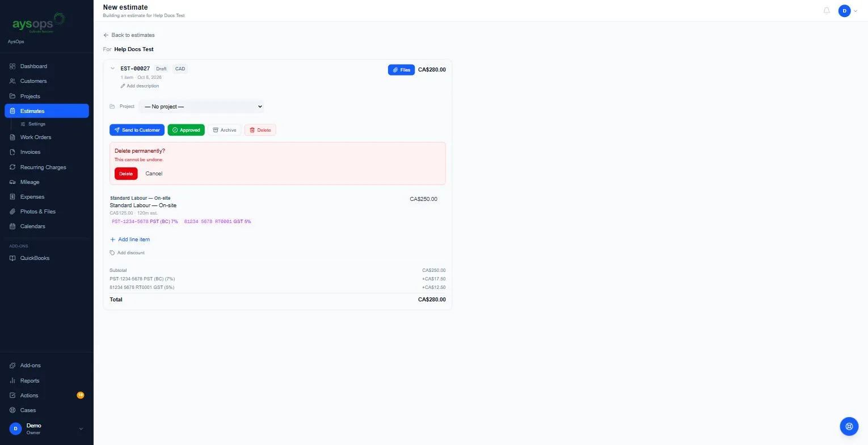Cancel the permanent delete confirmation

(x=154, y=174)
